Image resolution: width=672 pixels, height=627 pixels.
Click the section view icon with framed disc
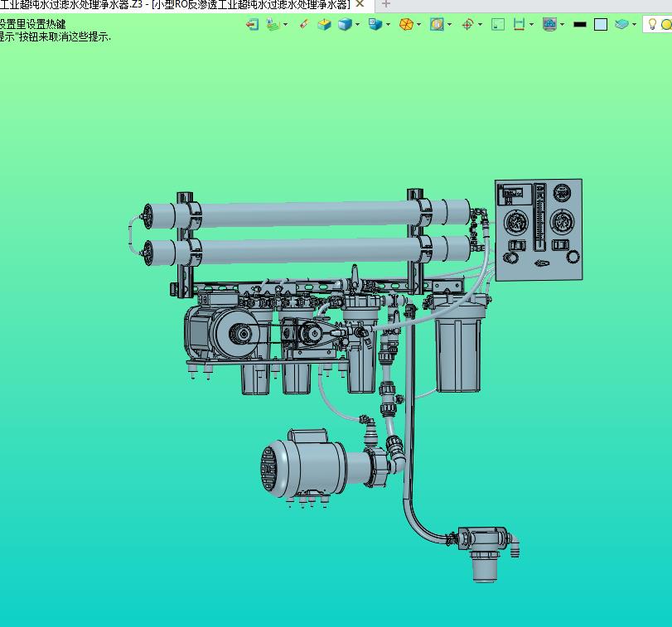(437, 24)
